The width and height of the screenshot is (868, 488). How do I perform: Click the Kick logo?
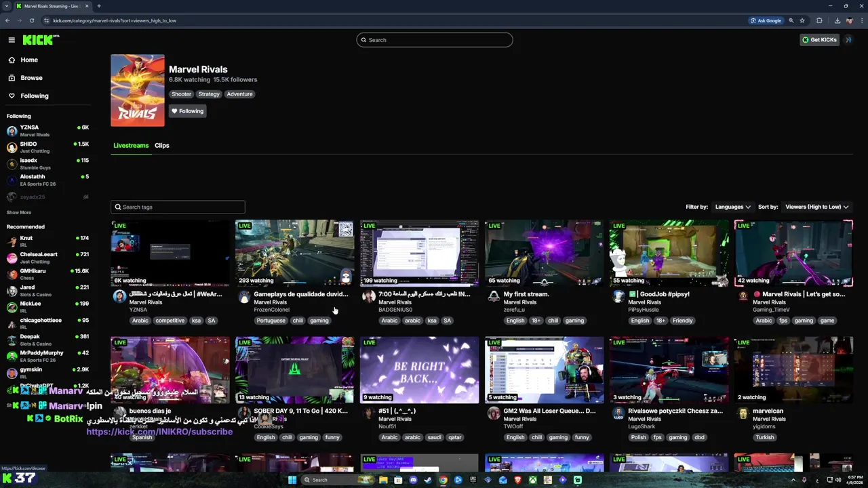coord(40,40)
